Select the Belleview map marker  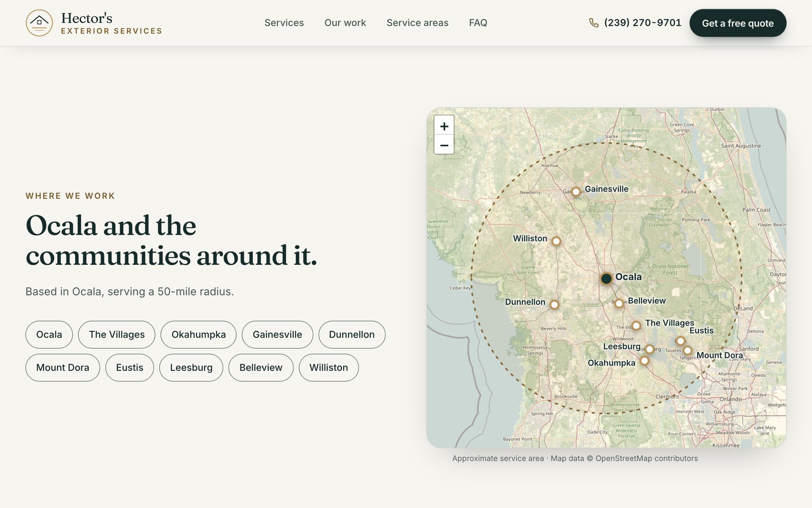[x=619, y=303]
